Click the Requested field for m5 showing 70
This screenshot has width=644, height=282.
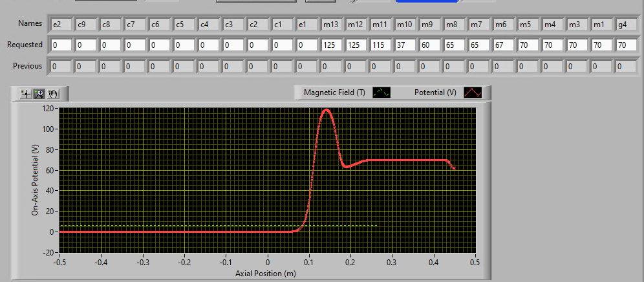pos(529,45)
